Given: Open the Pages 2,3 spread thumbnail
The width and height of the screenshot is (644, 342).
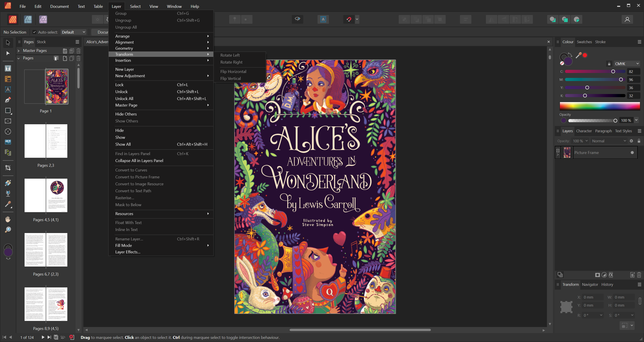Looking at the screenshot, I should click(x=46, y=141).
